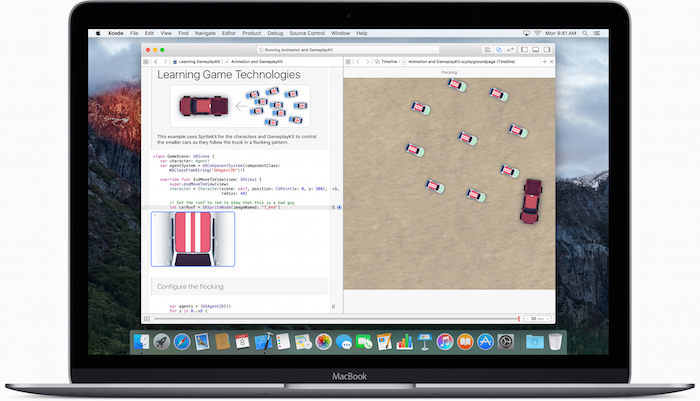The width and height of the screenshot is (700, 401).
Task: Open Spotlight search in the menu bar
Action: 585,33
